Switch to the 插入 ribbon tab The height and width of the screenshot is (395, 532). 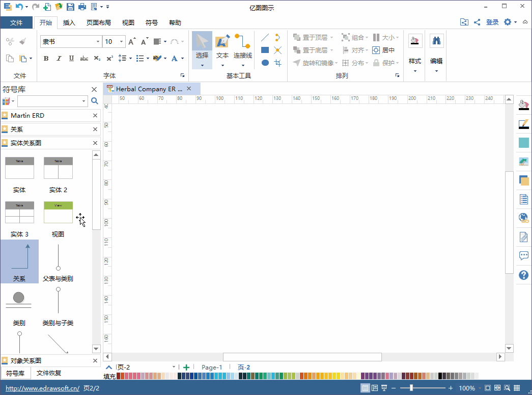69,23
